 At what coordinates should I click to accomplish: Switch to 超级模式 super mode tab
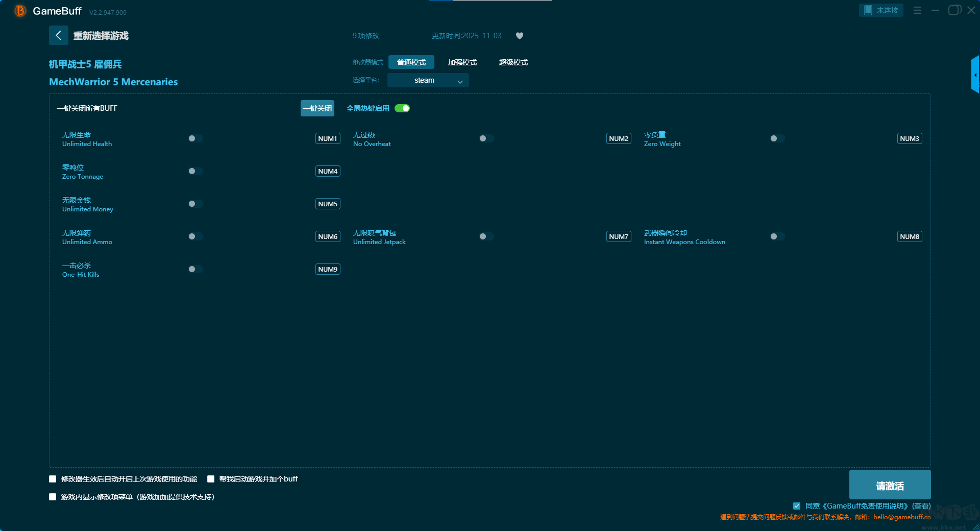click(513, 62)
